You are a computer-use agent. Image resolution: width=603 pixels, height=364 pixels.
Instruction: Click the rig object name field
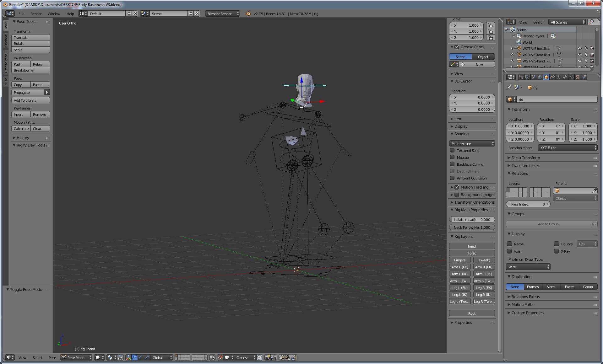click(557, 99)
